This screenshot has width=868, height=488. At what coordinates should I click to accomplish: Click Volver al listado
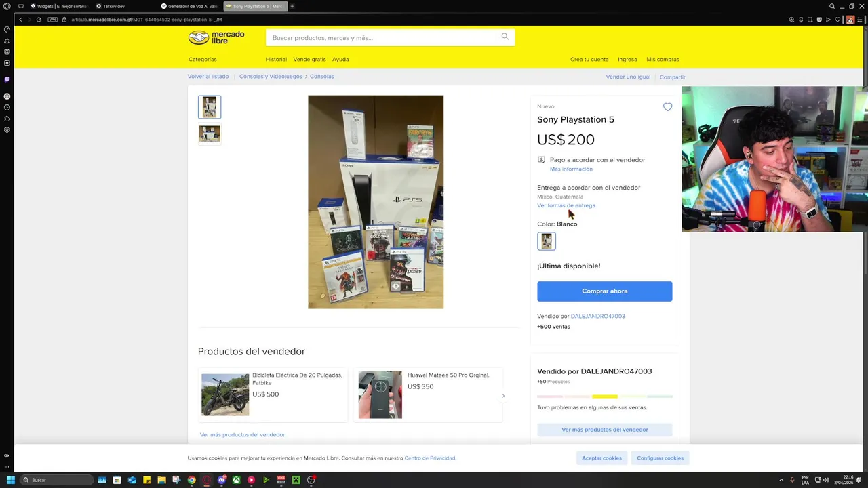click(x=208, y=77)
